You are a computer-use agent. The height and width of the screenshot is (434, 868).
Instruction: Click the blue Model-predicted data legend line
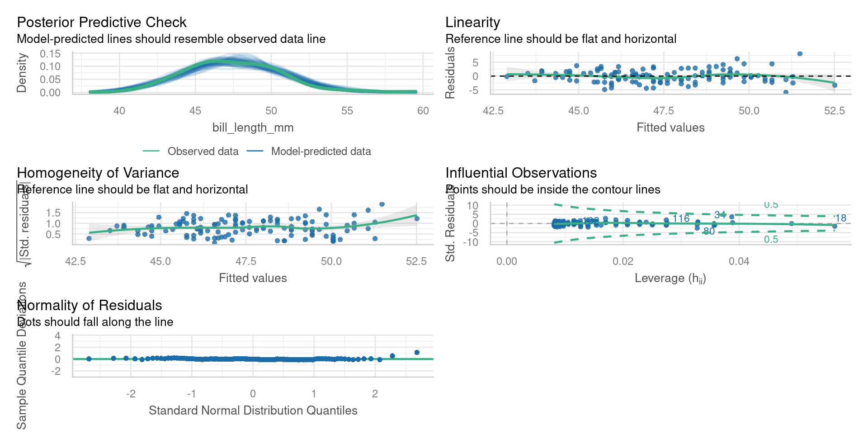[255, 151]
